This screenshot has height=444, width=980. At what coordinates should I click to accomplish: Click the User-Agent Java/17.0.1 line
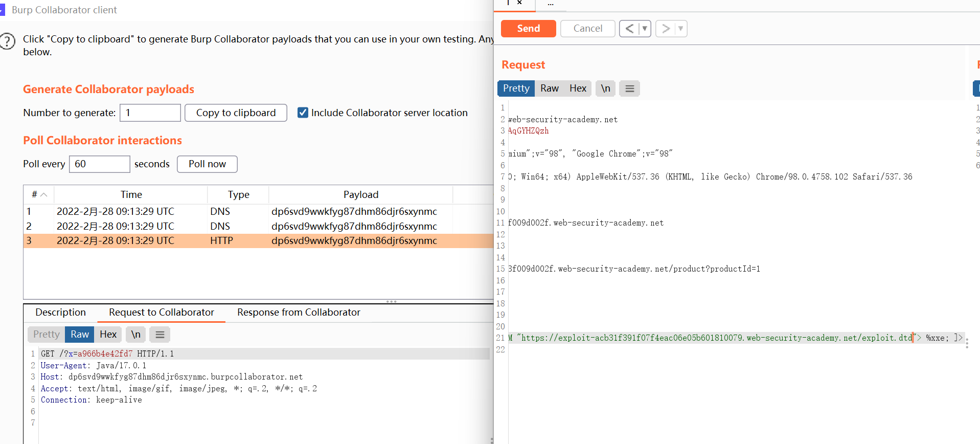[x=94, y=365]
